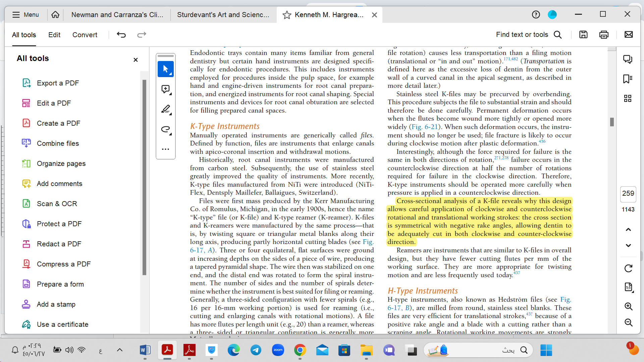Click the total page count 1143
This screenshot has height=362, width=644.
pos(628,209)
